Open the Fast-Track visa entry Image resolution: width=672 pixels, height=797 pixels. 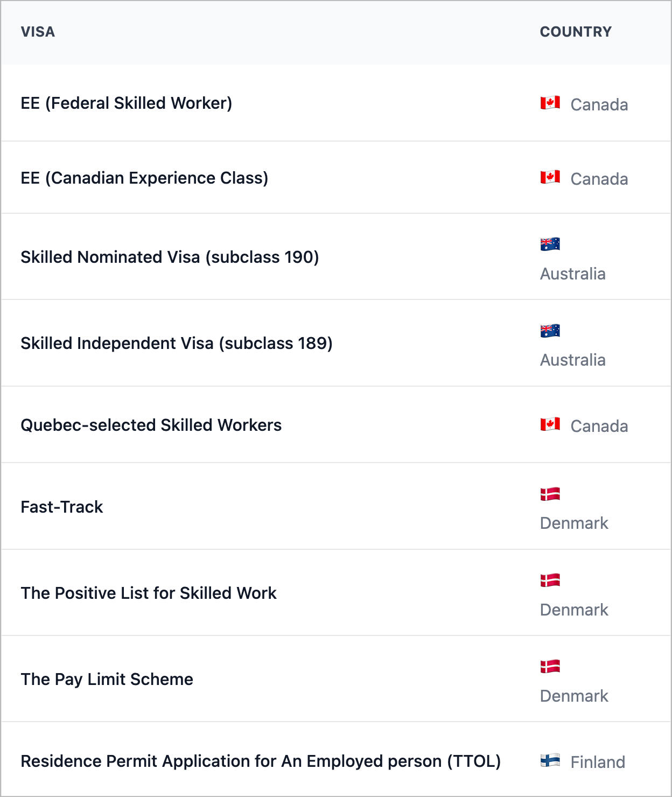click(61, 507)
